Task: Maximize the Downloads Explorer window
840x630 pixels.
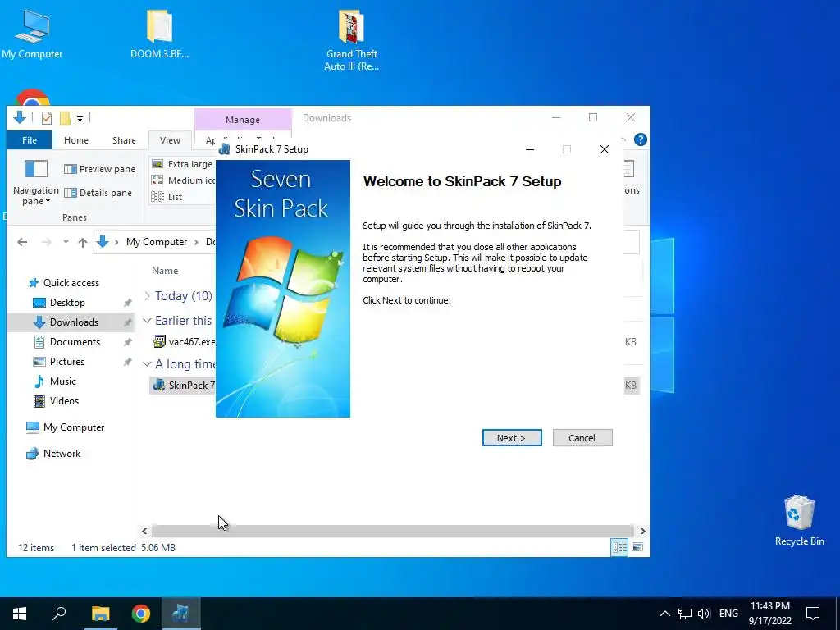Action: pos(593,117)
